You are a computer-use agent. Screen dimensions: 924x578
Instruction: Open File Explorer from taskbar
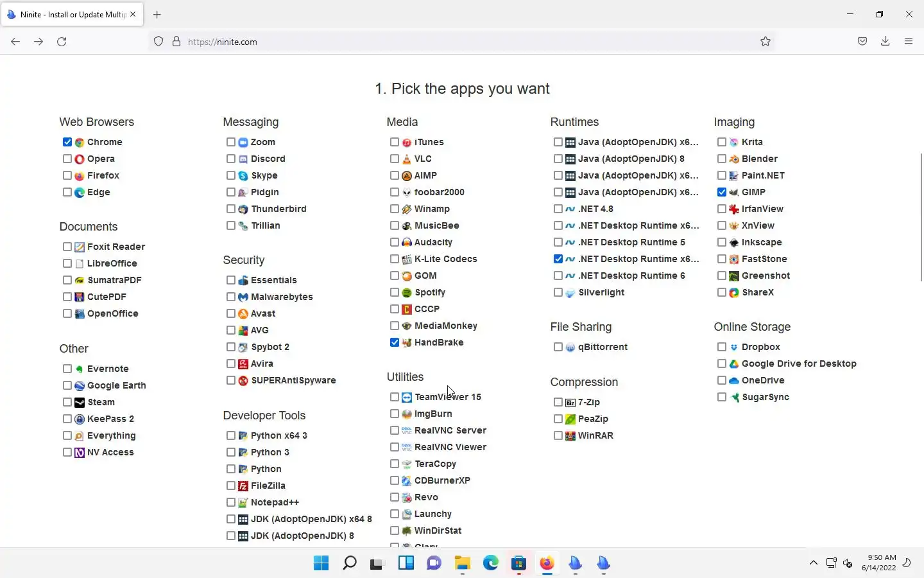coord(463,563)
